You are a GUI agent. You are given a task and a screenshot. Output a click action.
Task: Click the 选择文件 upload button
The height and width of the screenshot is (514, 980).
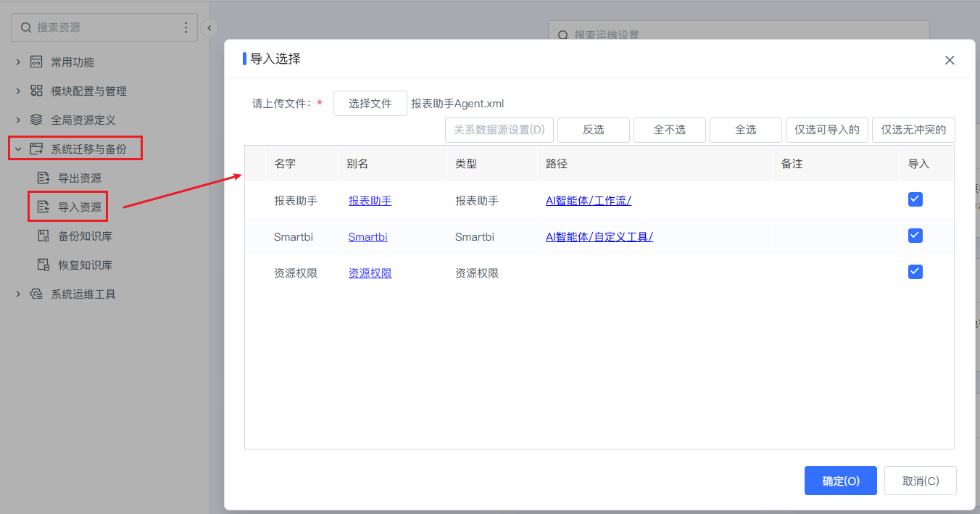(x=370, y=104)
